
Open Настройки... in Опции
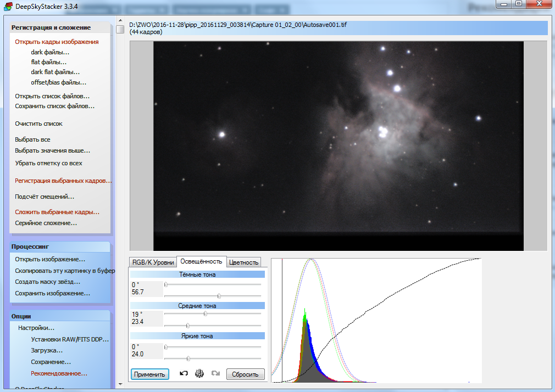(36, 328)
